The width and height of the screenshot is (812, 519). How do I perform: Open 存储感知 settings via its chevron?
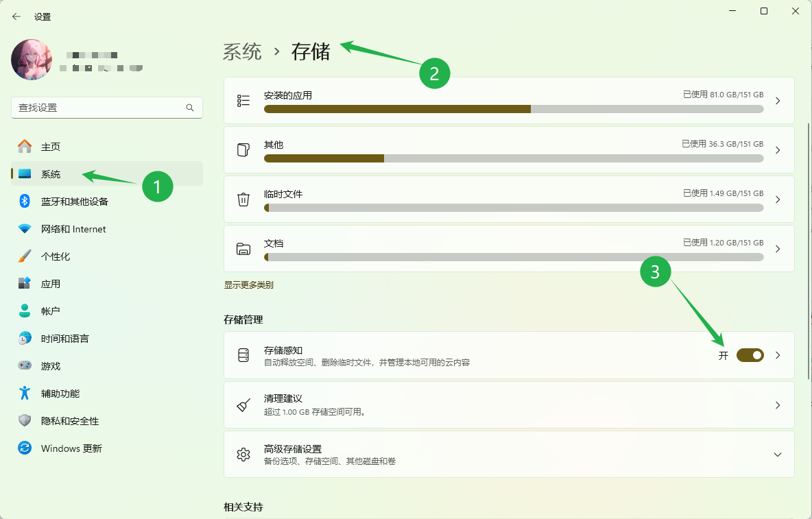[777, 355]
